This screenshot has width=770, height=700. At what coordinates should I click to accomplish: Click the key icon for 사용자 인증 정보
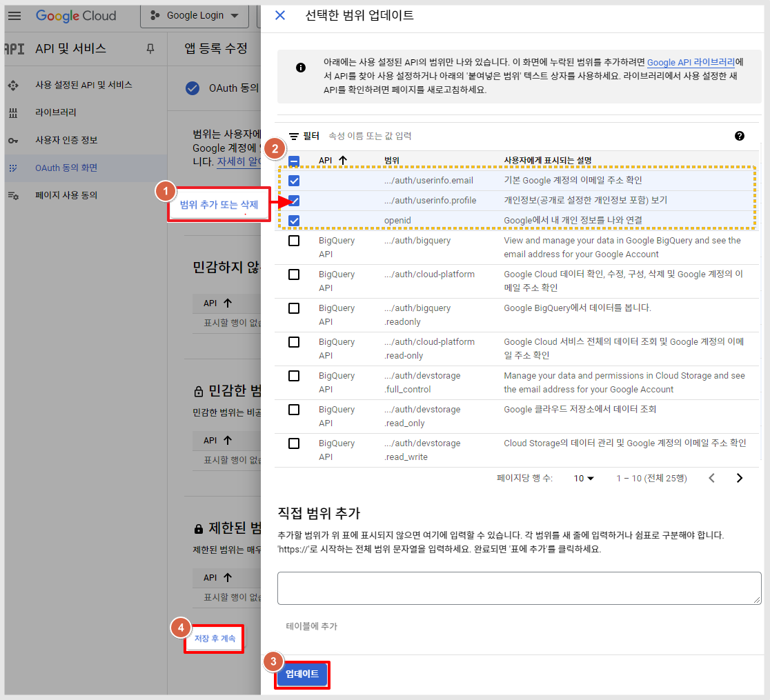[13, 141]
